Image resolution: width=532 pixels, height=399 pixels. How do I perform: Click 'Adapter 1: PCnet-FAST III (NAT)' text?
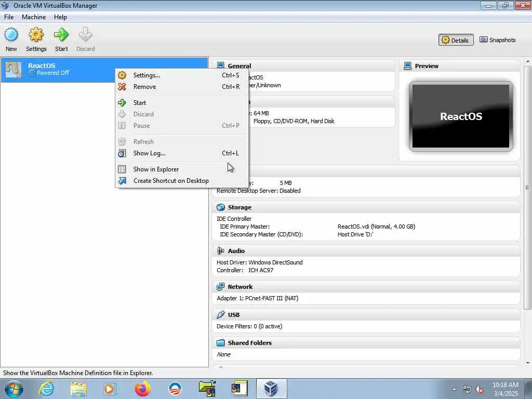(x=258, y=298)
